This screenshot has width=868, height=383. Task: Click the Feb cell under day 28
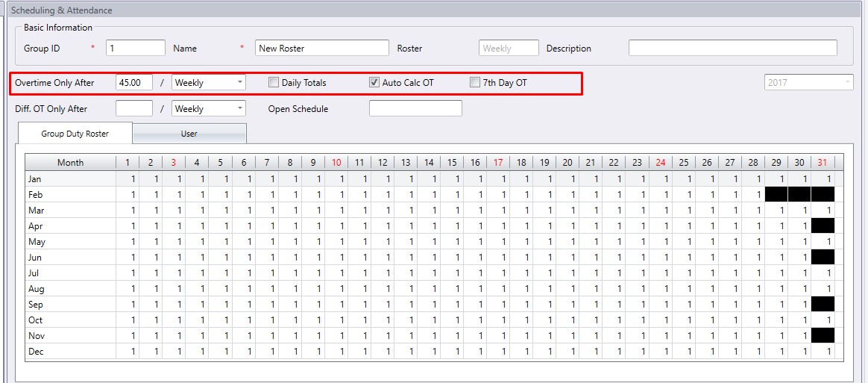753,195
